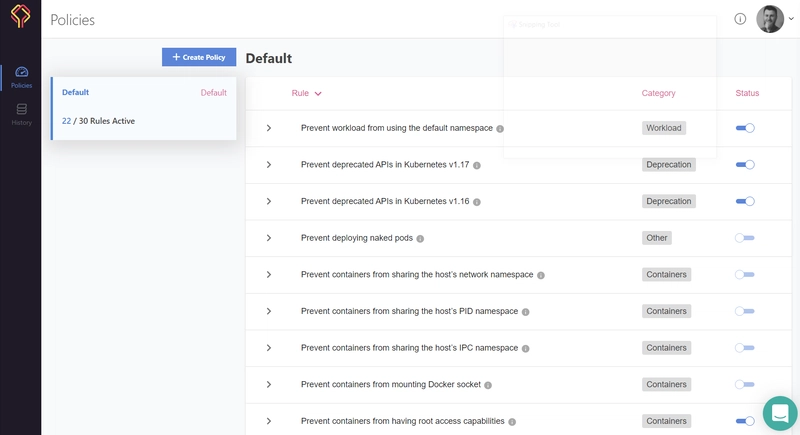Screen dimensions: 800x435
Task: Disable the default namespace rule toggle
Action: (x=745, y=128)
